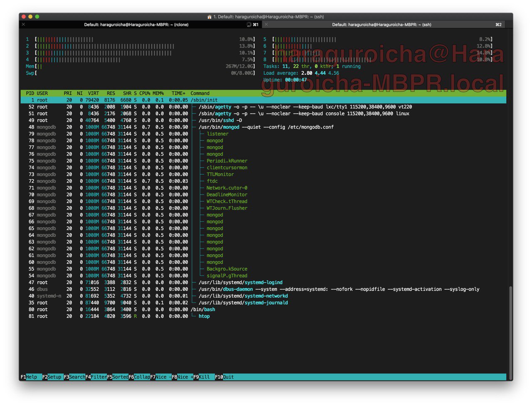Viewport: 532px width, 406px height.
Task: Select the WTJourn.Flusher thread row
Action: click(264, 208)
